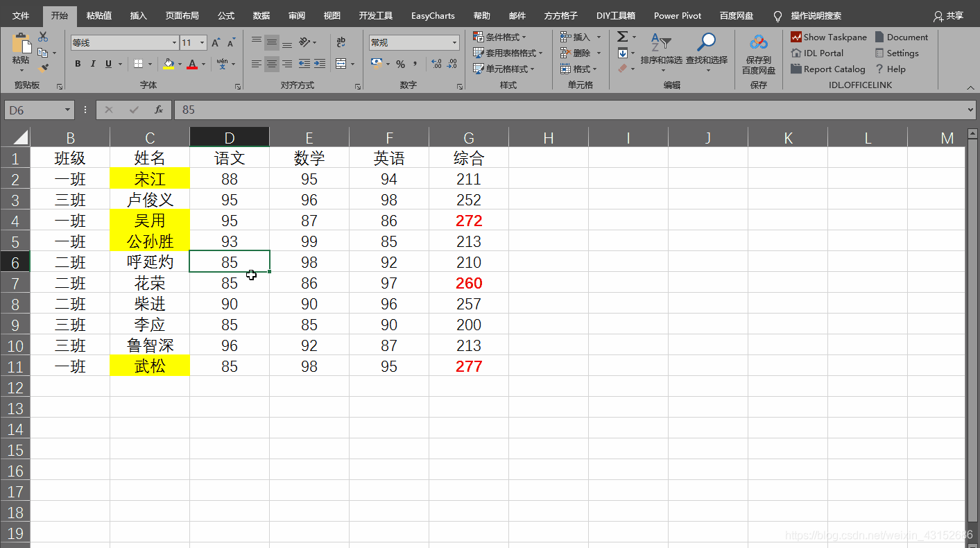Screen dimensions: 980x548
Task: Click the Clear eraser icon
Action: coord(623,69)
